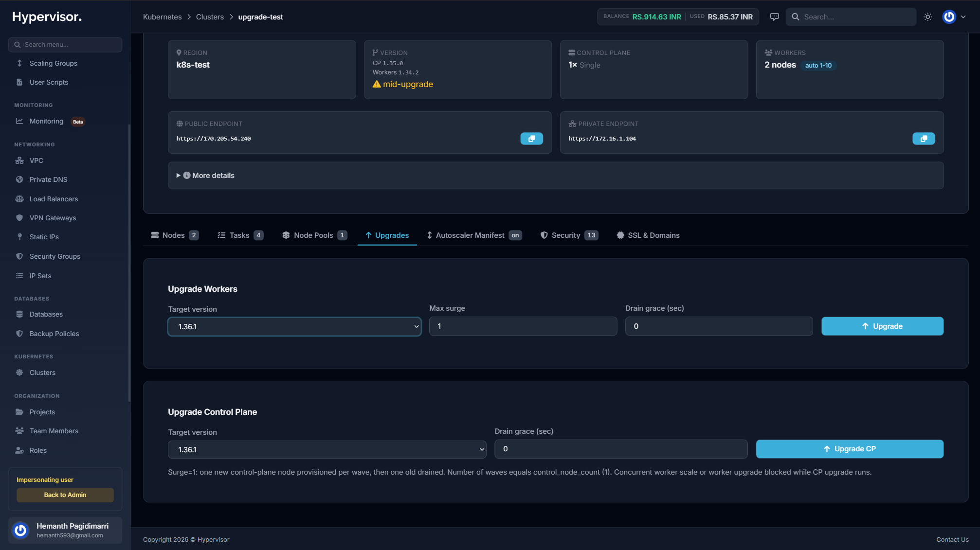Screen dimensions: 980x550
Task: Open the Security tab
Action: [x=569, y=235]
